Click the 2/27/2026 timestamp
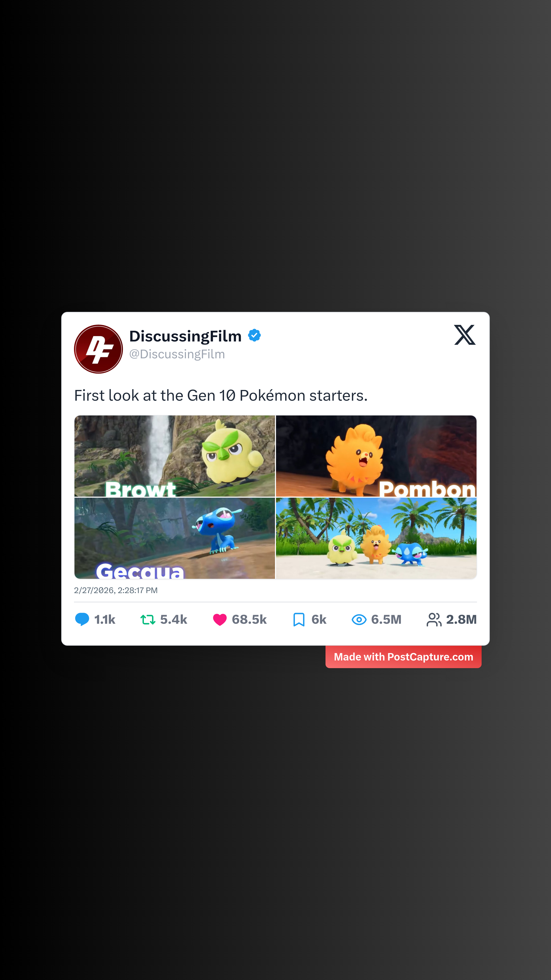The height and width of the screenshot is (980, 551). coord(116,591)
